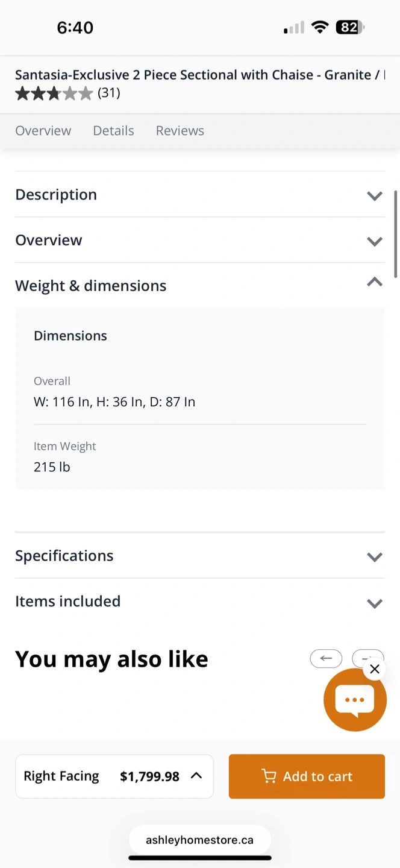Switch to the Overview tab

tap(43, 131)
